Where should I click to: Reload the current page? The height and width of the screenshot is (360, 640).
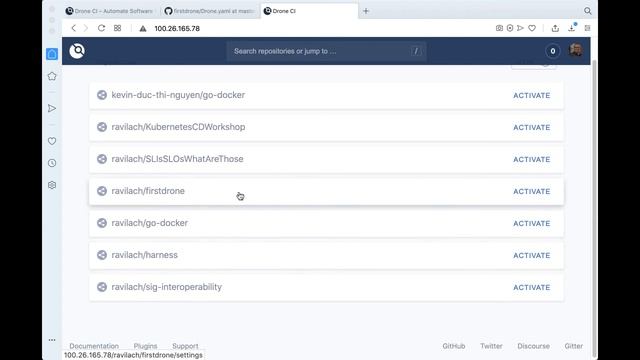(x=101, y=28)
